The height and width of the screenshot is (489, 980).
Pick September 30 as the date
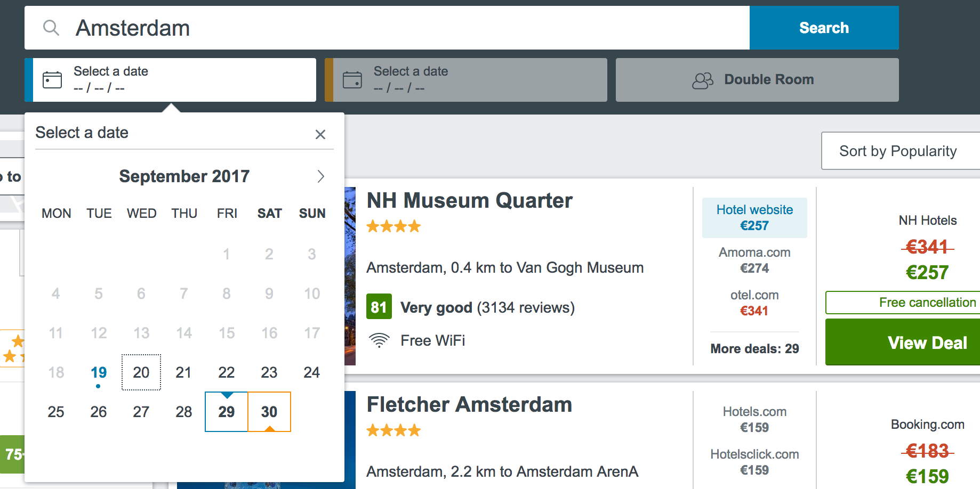coord(269,412)
